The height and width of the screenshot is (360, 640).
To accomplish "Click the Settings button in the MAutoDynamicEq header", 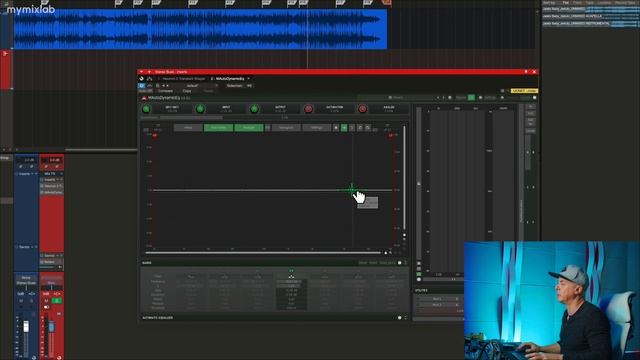I will [490, 98].
